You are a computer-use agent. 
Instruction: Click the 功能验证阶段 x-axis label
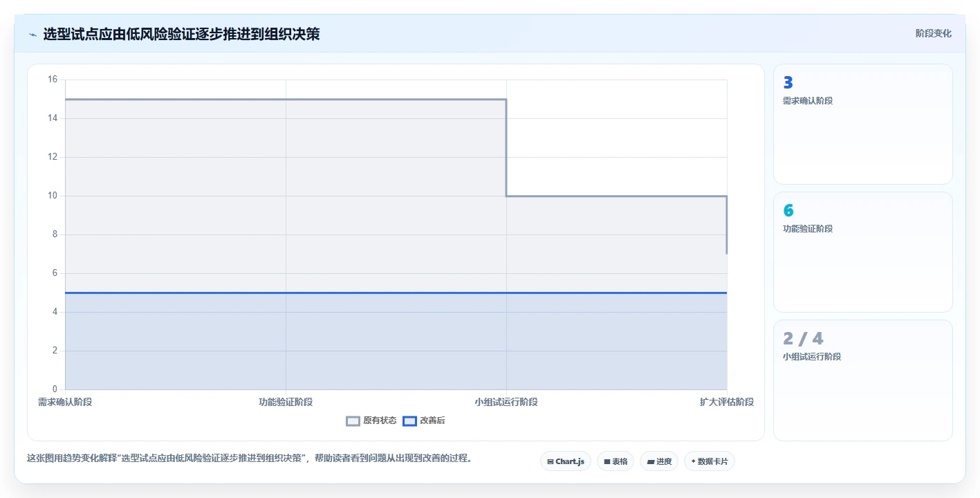coord(286,402)
